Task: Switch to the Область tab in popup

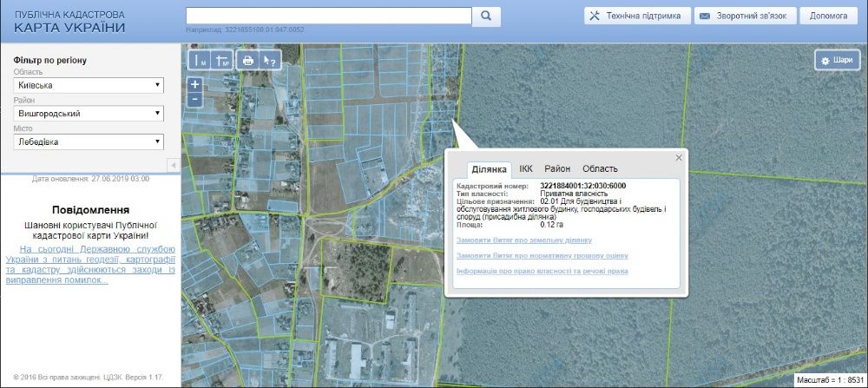Action: [x=600, y=168]
